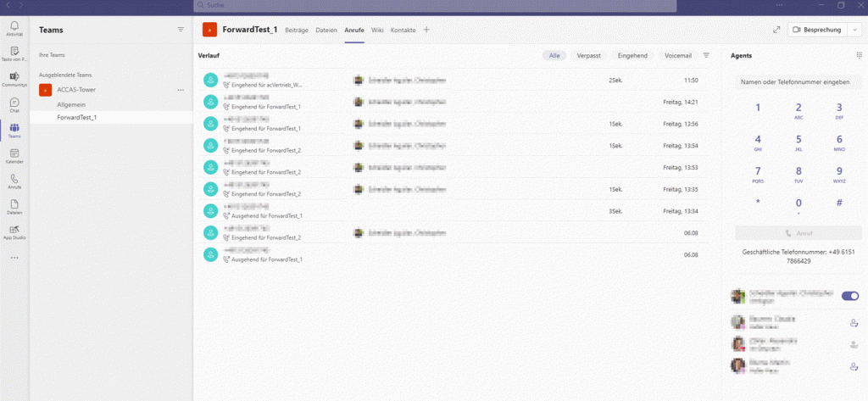Click caller avatar of Freitag 14:21 call
868x401 pixels.
(x=210, y=102)
